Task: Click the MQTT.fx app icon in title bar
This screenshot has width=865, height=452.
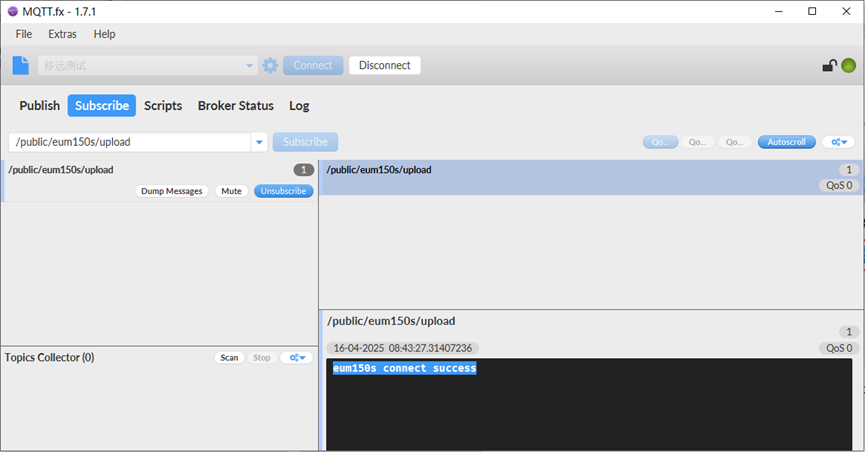Action: [x=13, y=12]
